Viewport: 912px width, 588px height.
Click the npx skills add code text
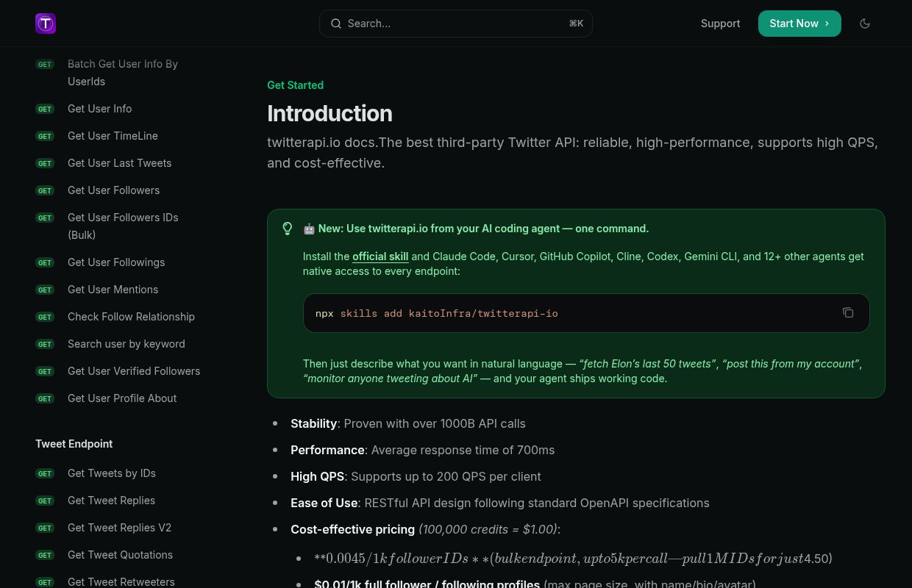coord(437,313)
